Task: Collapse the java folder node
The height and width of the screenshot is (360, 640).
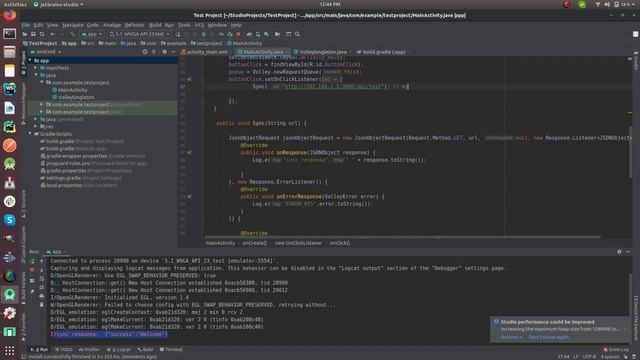Action: tap(36, 75)
